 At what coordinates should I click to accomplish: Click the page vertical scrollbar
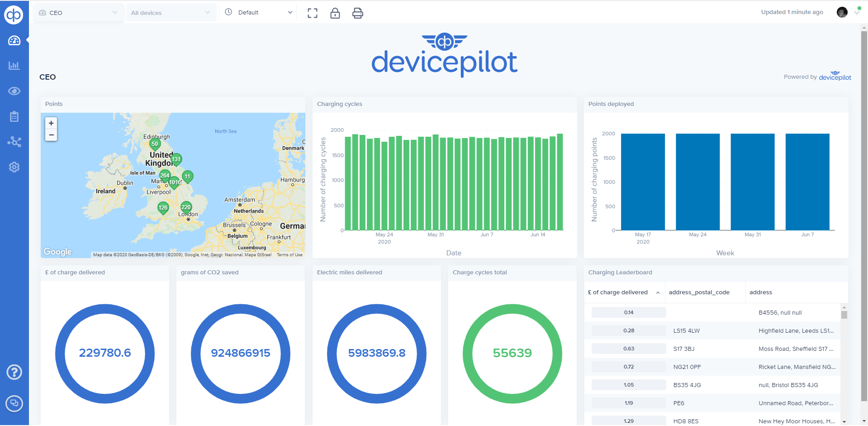click(864, 216)
